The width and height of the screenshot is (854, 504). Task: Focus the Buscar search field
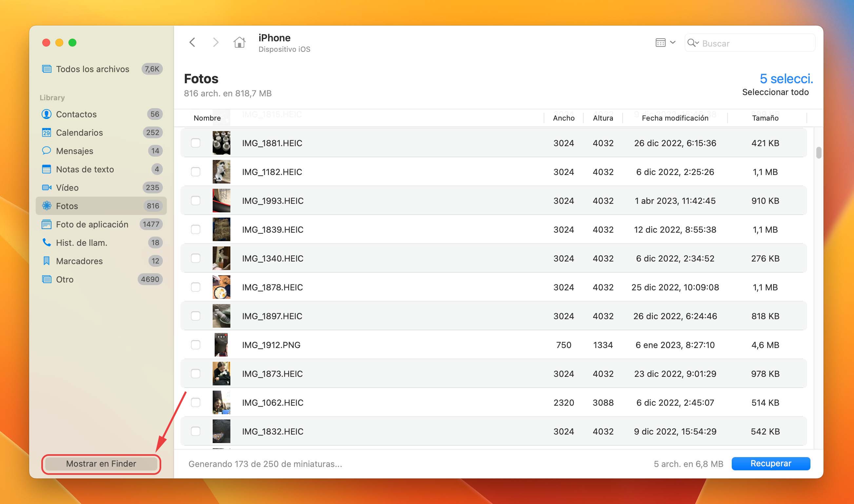(750, 43)
